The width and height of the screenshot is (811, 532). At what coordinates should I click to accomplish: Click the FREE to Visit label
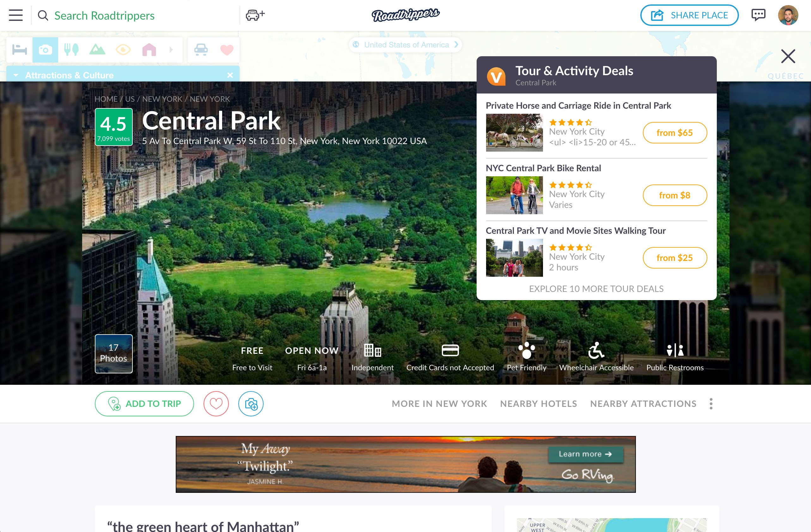[252, 359]
